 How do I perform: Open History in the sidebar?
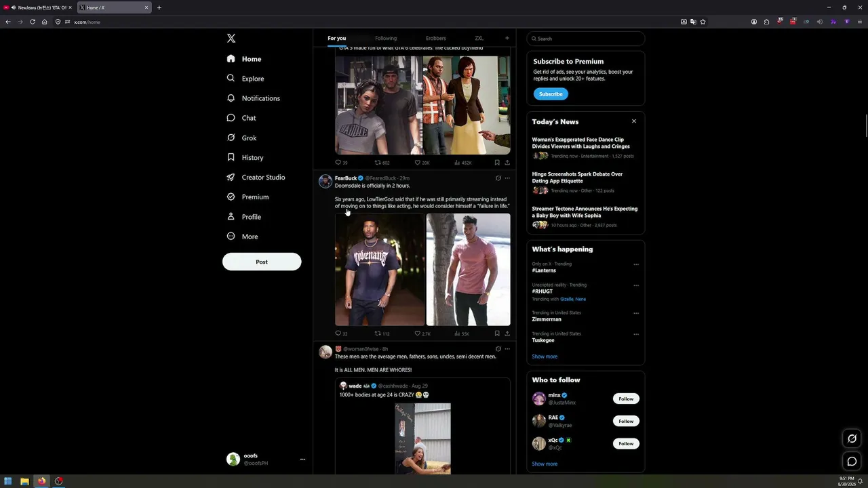(x=245, y=157)
